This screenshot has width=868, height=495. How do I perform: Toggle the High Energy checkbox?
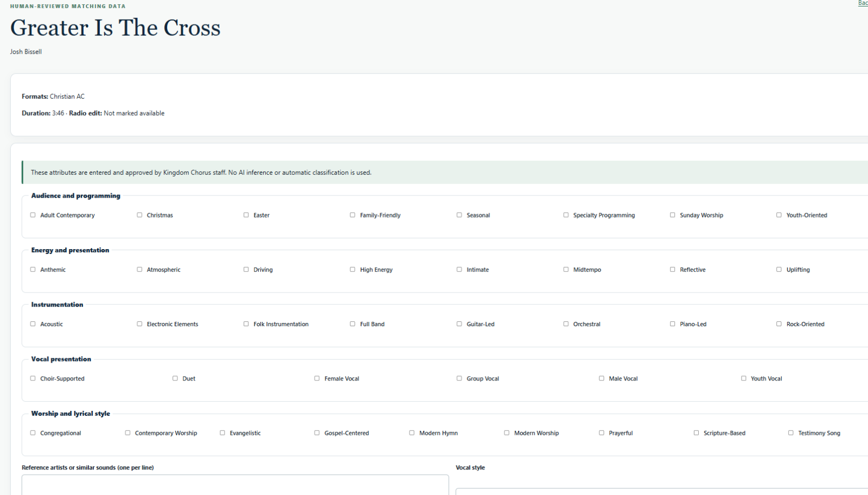click(x=353, y=269)
